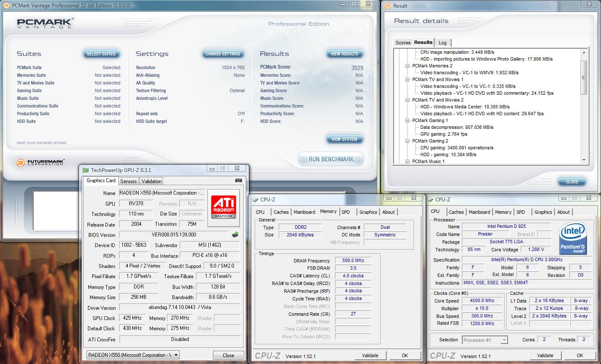
Task: Click the HDD Suite row in Suites
Action: [x=69, y=121]
